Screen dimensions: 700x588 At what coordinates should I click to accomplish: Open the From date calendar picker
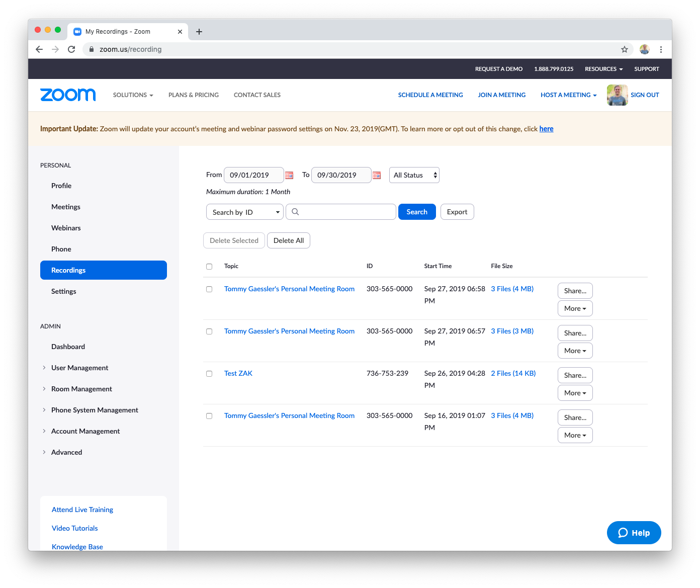pos(289,175)
